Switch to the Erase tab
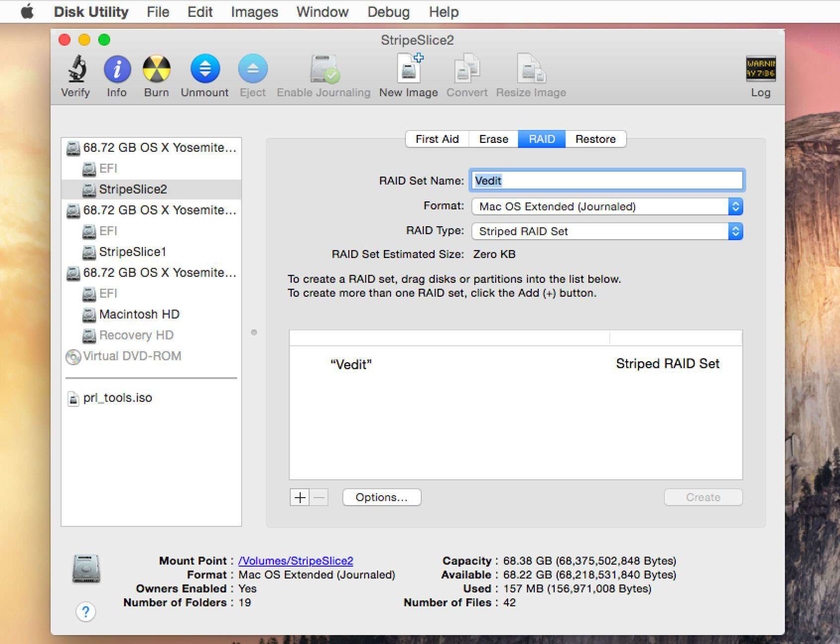 tap(494, 139)
